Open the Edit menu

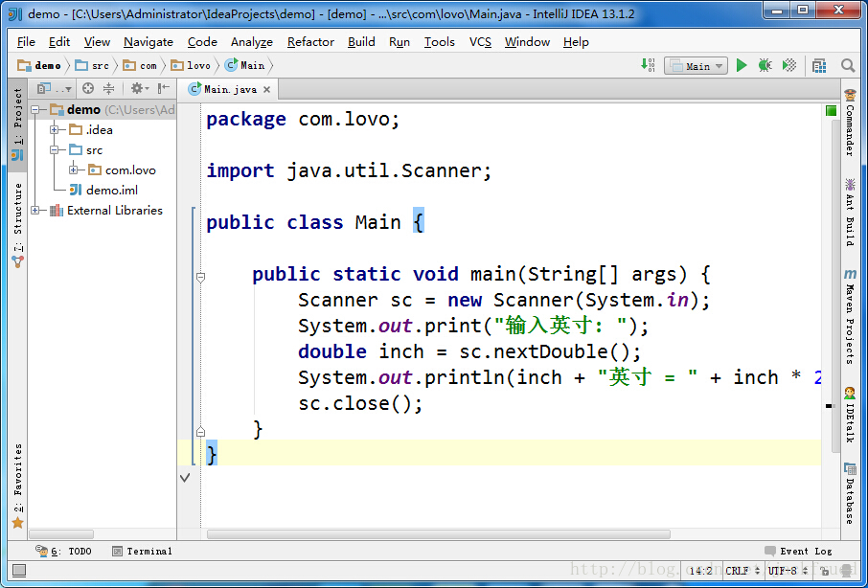[59, 42]
